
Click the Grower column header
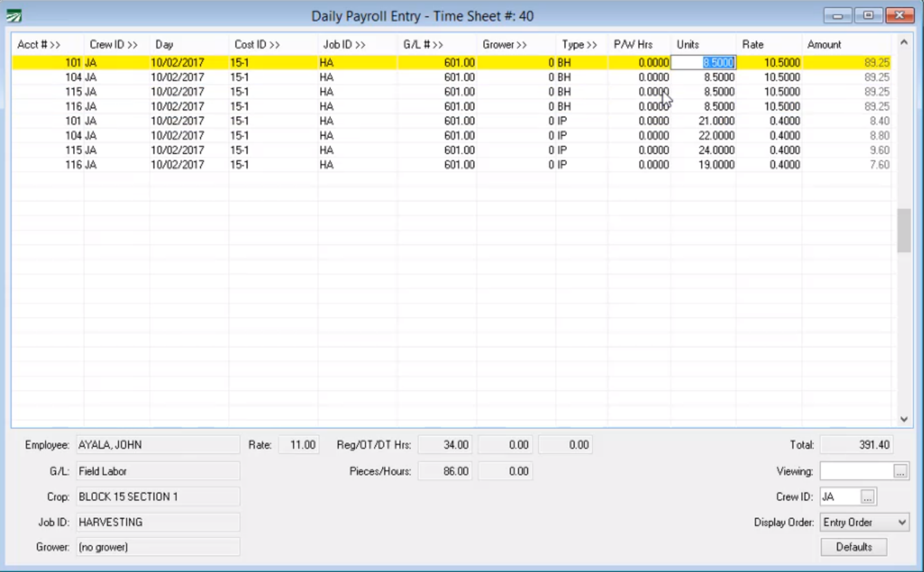pos(504,45)
